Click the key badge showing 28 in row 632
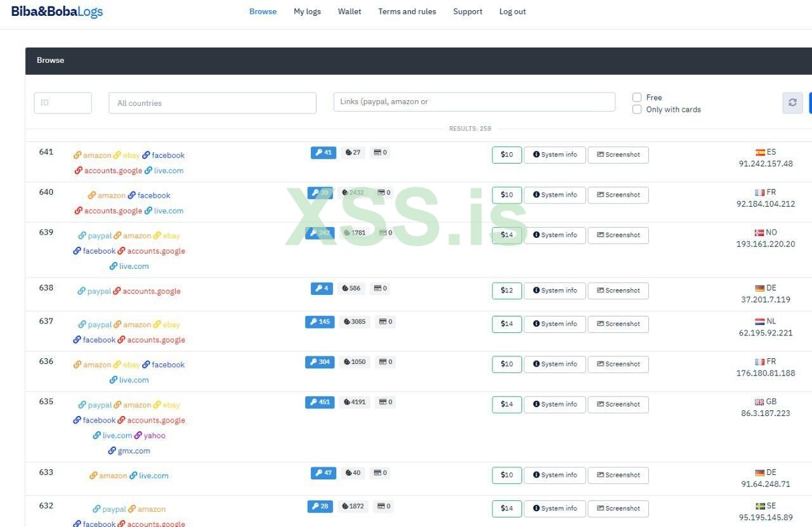This screenshot has width=812, height=527. [x=320, y=507]
